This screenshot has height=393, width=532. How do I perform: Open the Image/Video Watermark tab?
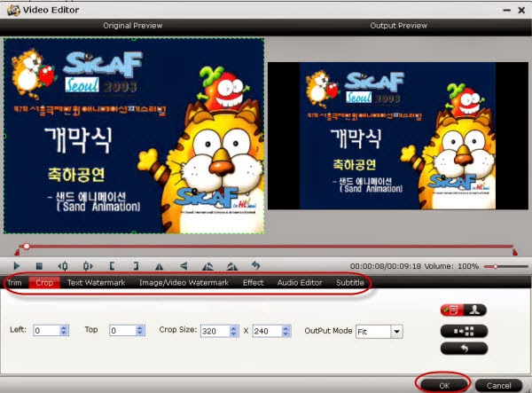coord(184,283)
